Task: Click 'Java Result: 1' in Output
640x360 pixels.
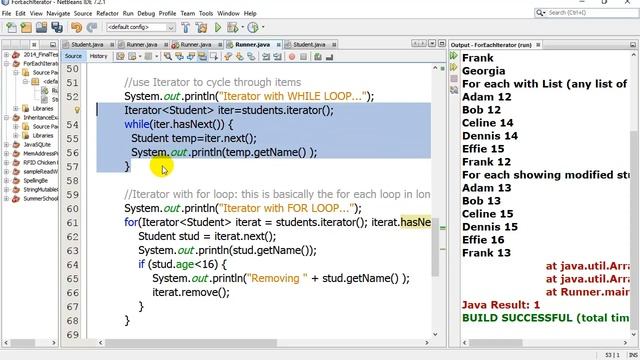Action: (501, 305)
